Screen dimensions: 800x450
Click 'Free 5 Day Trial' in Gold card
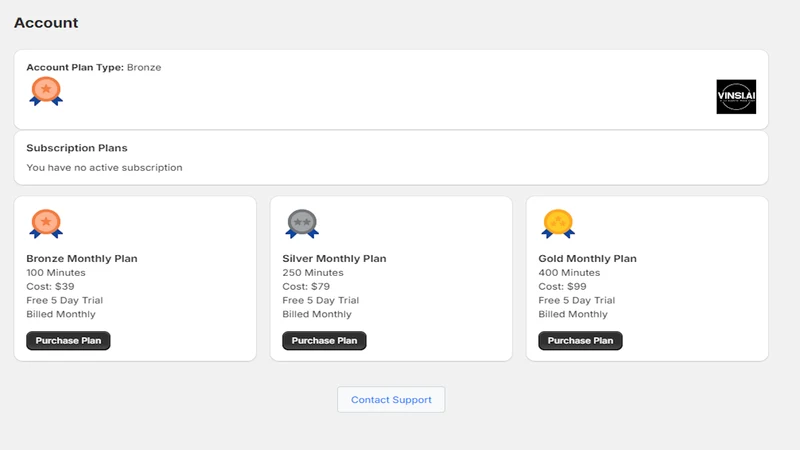click(x=577, y=300)
